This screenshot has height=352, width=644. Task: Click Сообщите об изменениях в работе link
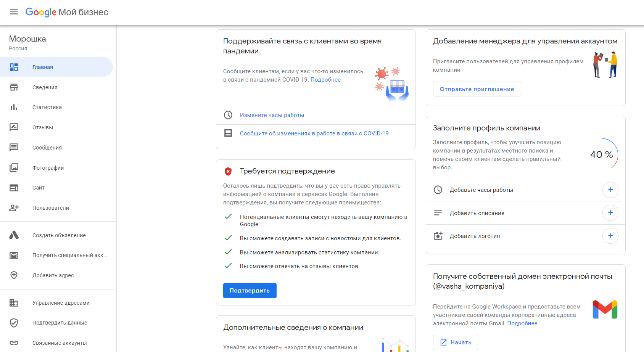(314, 133)
